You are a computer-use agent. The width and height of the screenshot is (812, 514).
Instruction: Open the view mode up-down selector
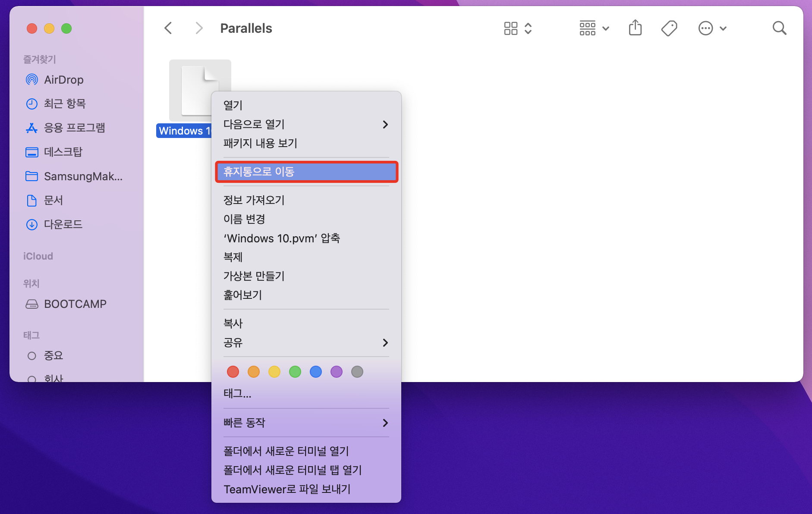click(x=528, y=28)
